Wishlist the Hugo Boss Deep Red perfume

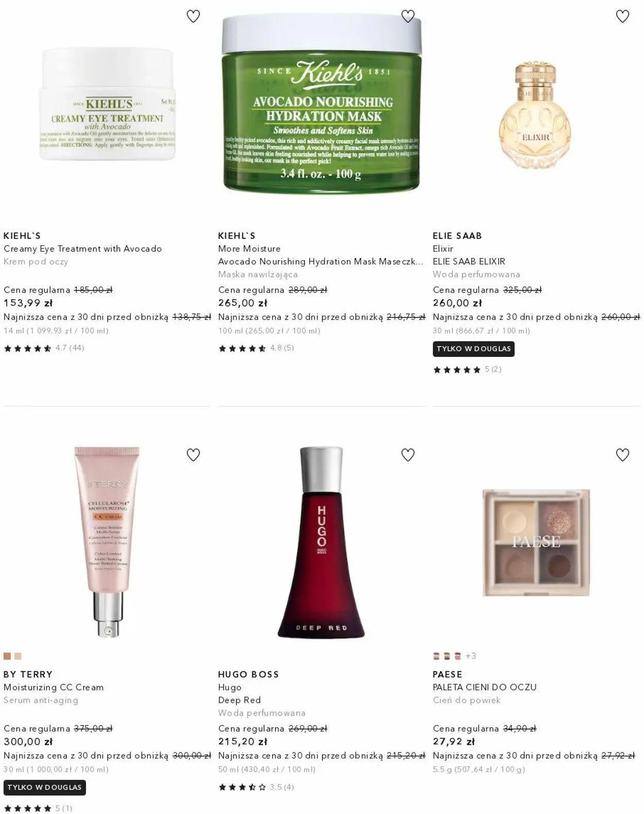(408, 455)
